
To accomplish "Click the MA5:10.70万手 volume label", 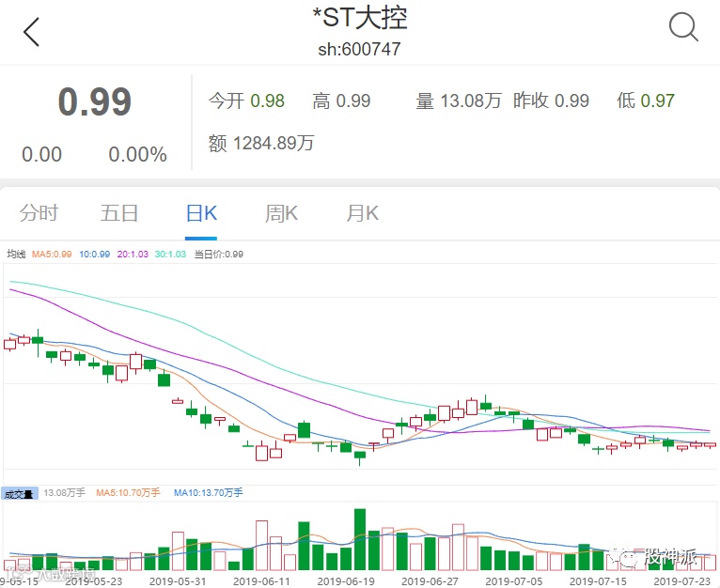I will (128, 493).
